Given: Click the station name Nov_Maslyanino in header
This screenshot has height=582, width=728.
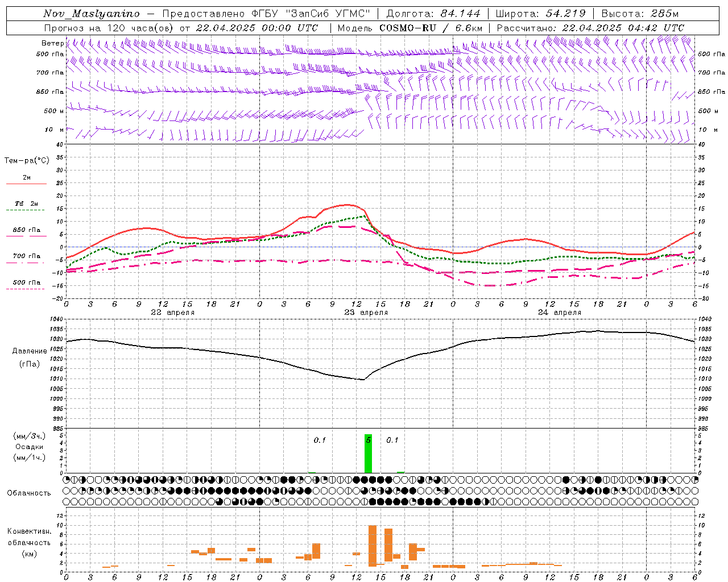Looking at the screenshot, I should (x=92, y=14).
